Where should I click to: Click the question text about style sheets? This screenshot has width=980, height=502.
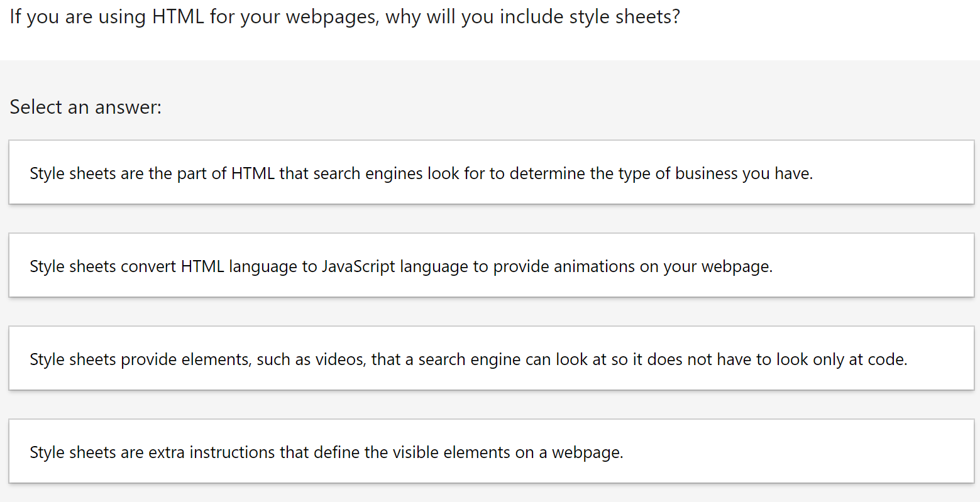pos(343,16)
